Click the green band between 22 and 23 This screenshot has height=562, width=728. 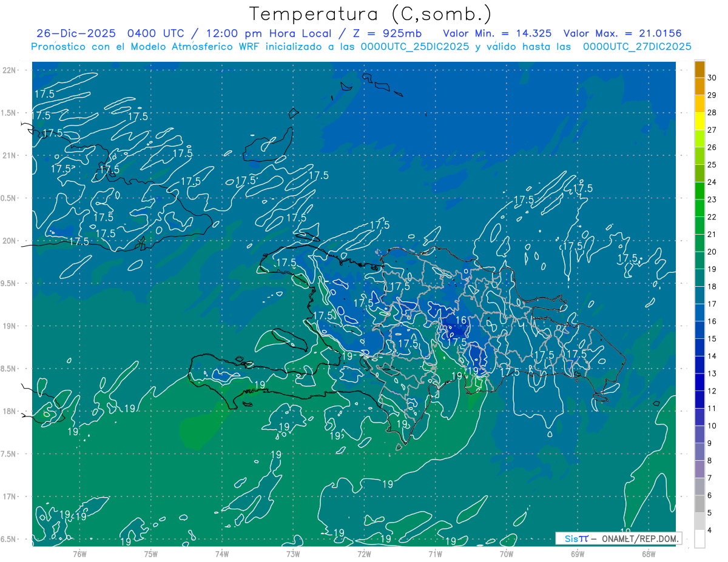[699, 208]
